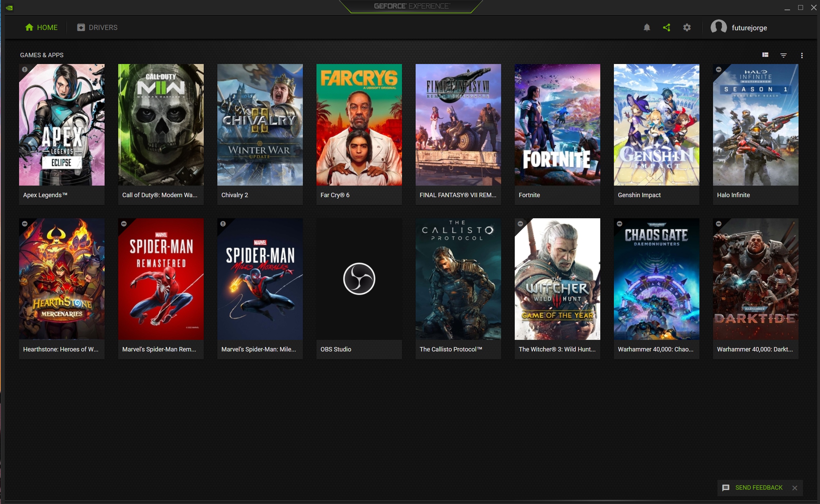Viewport: 820px width, 504px height.
Task: Open the share overlay icon
Action: pyautogui.click(x=667, y=28)
